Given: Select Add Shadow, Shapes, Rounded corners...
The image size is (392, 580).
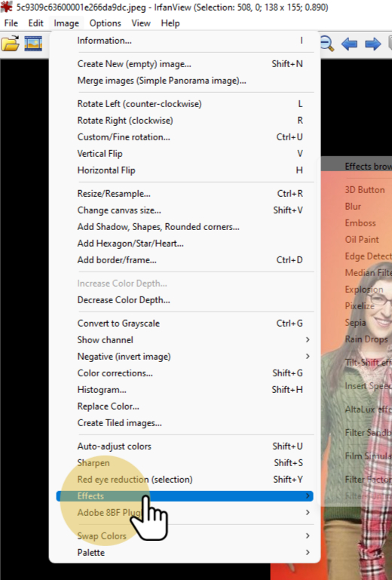Looking at the screenshot, I should 185,227.
